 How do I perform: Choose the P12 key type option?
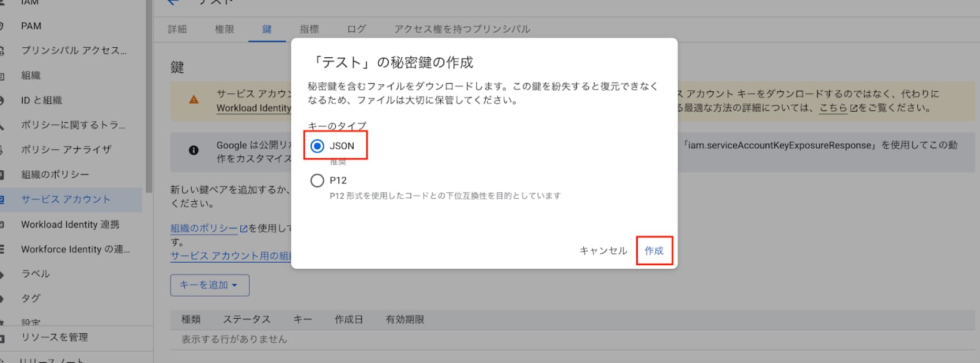click(317, 180)
